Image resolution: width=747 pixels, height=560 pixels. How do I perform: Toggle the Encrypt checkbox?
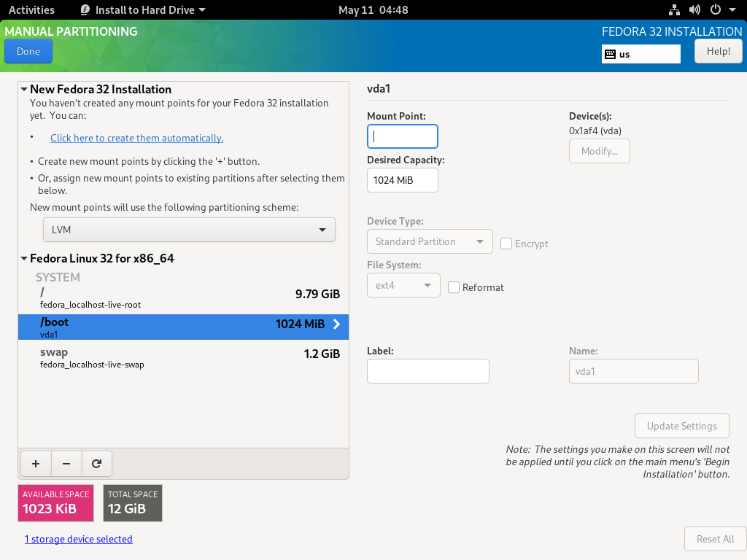[x=506, y=244]
